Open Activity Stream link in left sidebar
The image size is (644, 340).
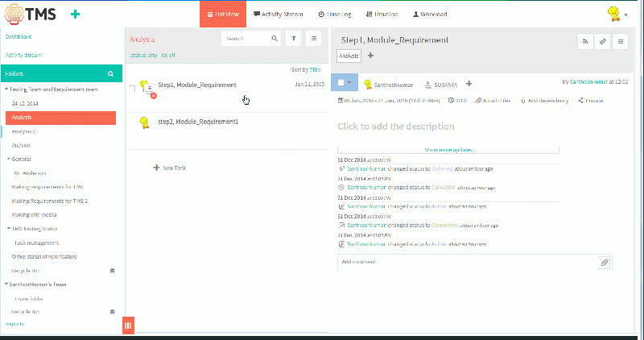(x=23, y=55)
